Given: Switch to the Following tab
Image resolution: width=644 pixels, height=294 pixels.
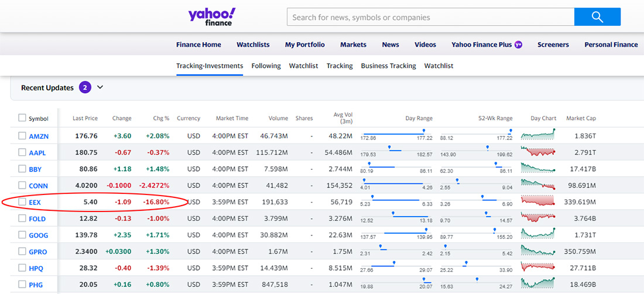Looking at the screenshot, I should coord(266,66).
